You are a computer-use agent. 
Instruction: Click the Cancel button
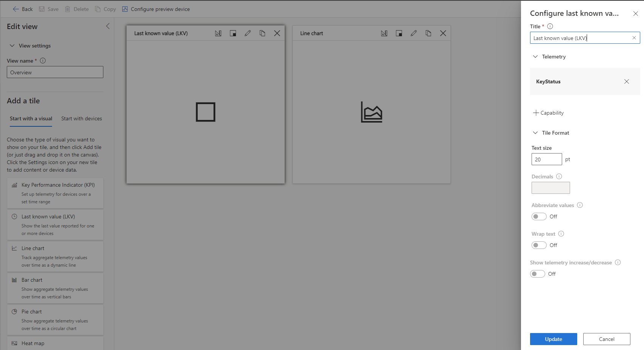point(607,339)
